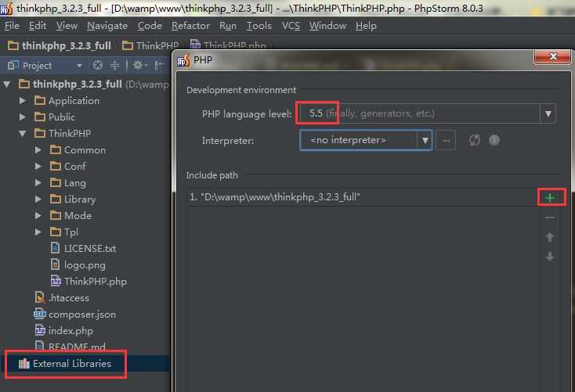575x392 pixels.
Task: Open the View menu
Action: click(67, 26)
